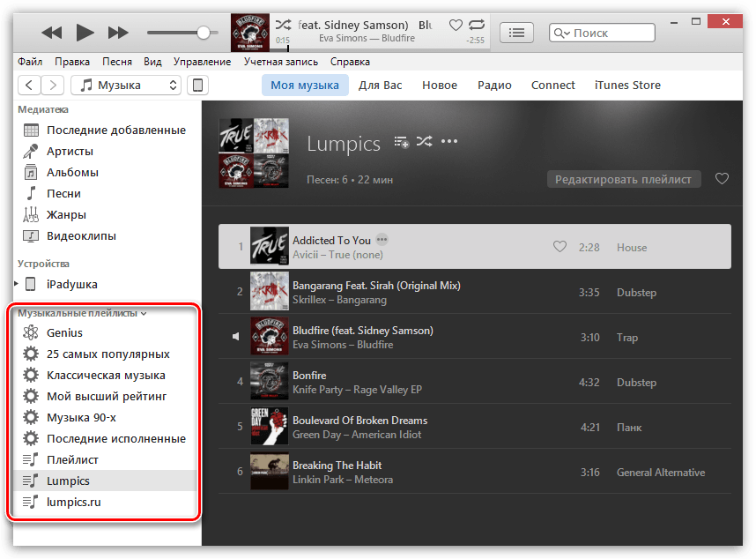Go back with the left arrow button
This screenshot has width=756, height=559.
(x=29, y=86)
